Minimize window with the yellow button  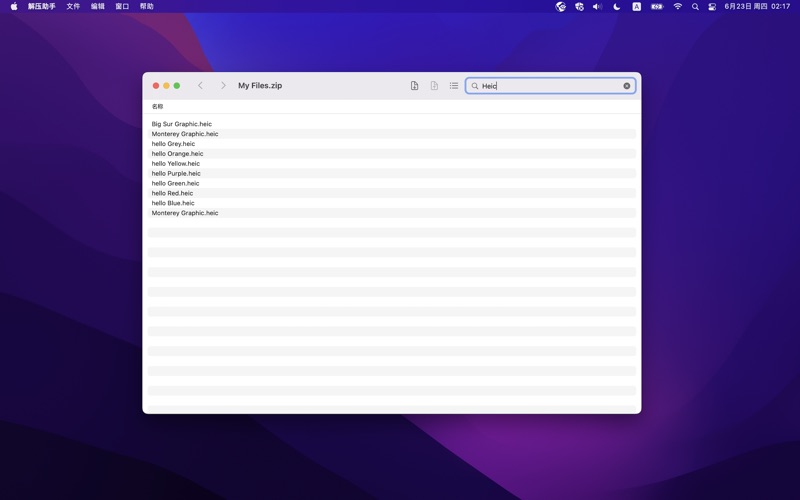[x=166, y=86]
